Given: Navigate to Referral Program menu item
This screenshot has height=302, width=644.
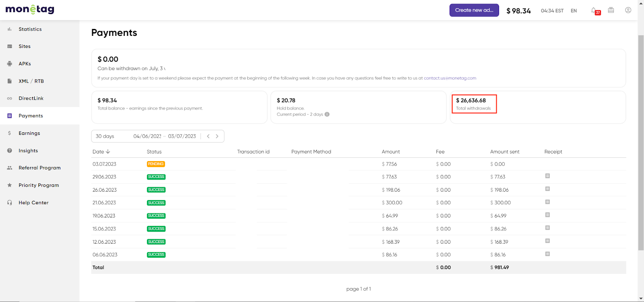Looking at the screenshot, I should [39, 168].
